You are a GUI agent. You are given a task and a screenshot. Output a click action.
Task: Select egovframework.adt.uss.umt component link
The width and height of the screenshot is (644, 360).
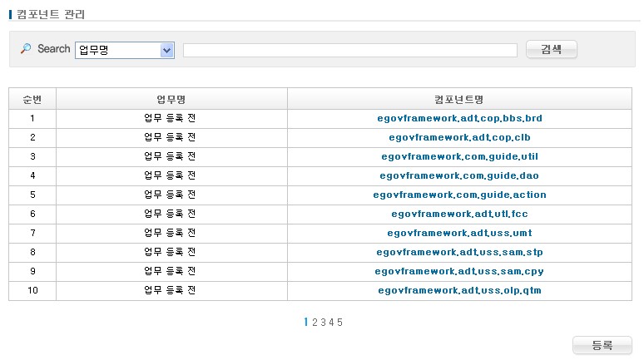coord(459,234)
